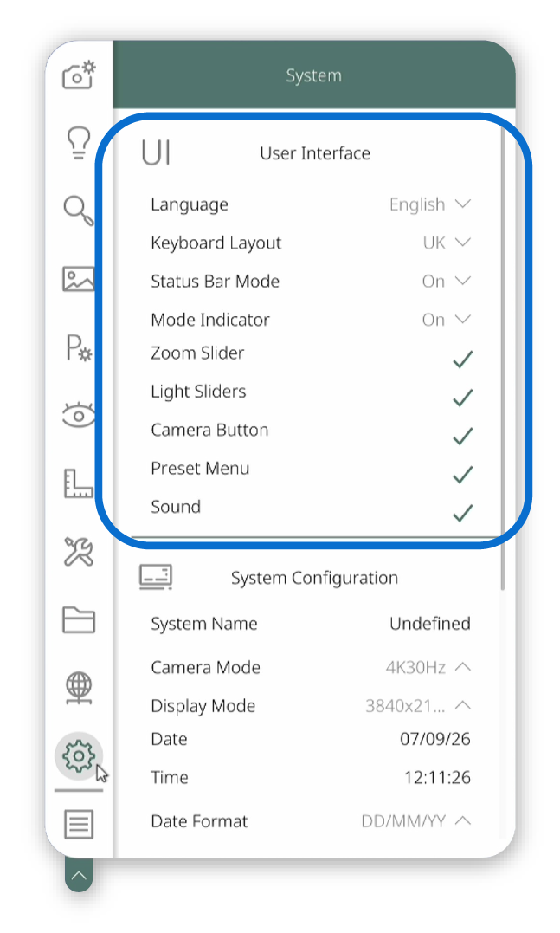560x933 pixels.
Task: Expand the Language dropdown showing English
Action: [x=430, y=204]
